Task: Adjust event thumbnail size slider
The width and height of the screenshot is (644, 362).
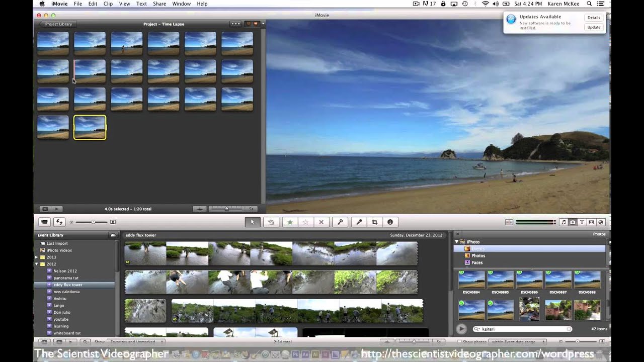Action: [92, 222]
